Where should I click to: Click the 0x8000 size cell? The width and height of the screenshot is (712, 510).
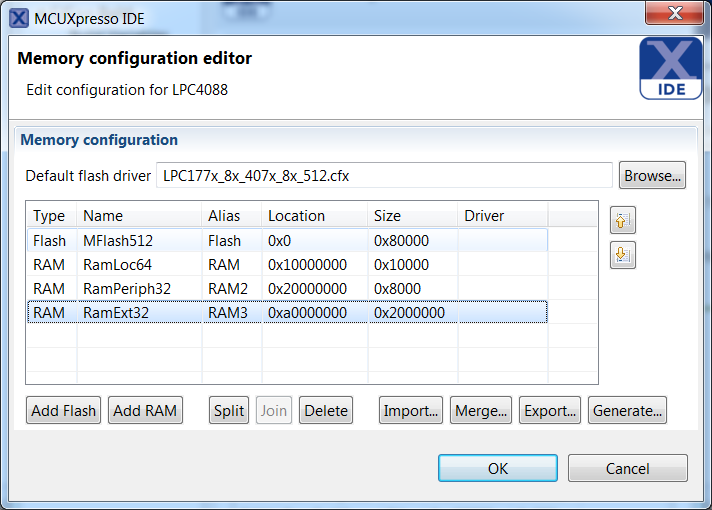pyautogui.click(x=413, y=288)
